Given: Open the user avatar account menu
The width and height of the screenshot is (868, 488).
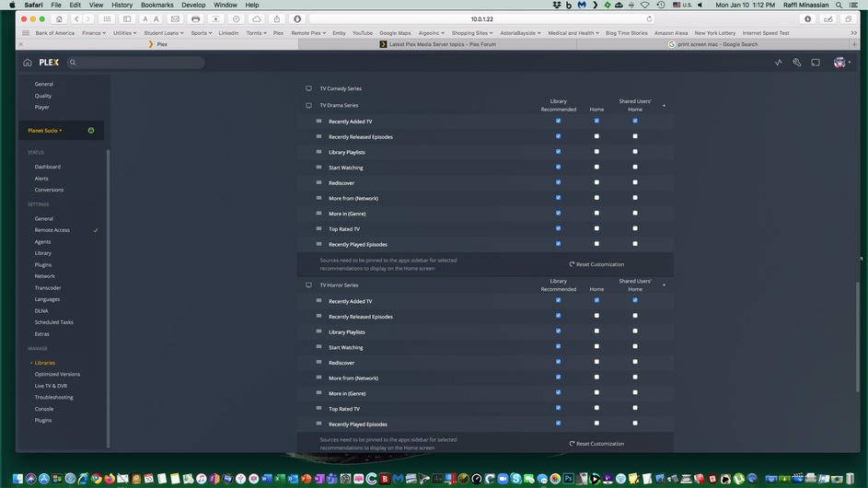Looking at the screenshot, I should [841, 63].
